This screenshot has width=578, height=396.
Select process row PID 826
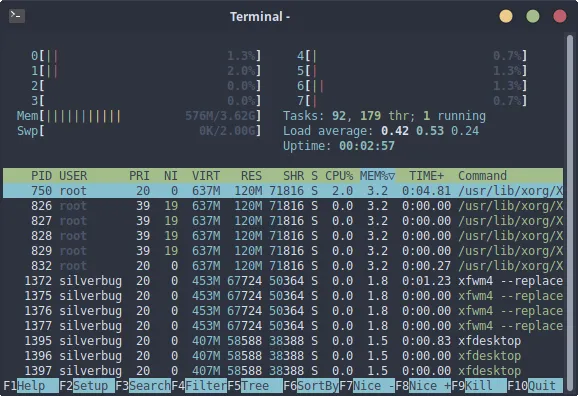click(283, 206)
